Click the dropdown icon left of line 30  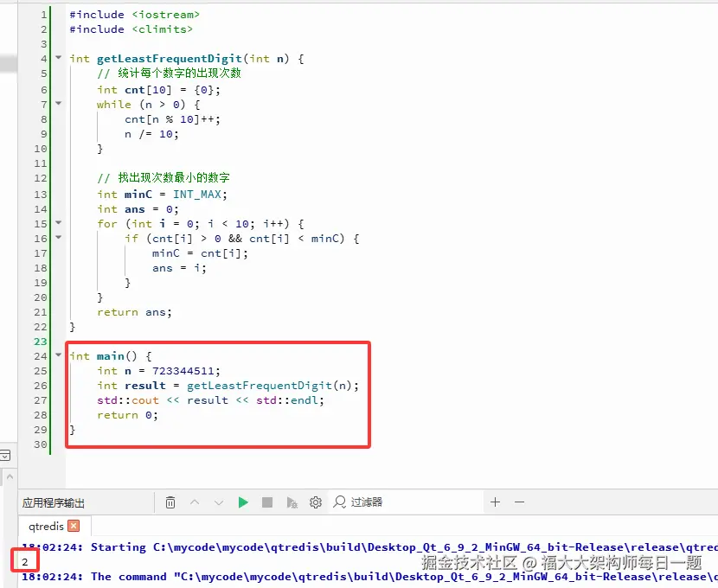[x=4, y=456]
